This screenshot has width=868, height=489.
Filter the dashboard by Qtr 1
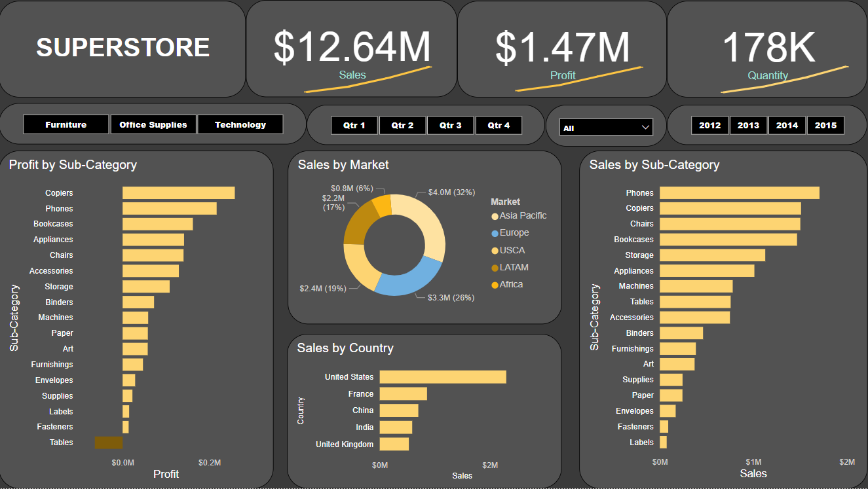coord(354,125)
